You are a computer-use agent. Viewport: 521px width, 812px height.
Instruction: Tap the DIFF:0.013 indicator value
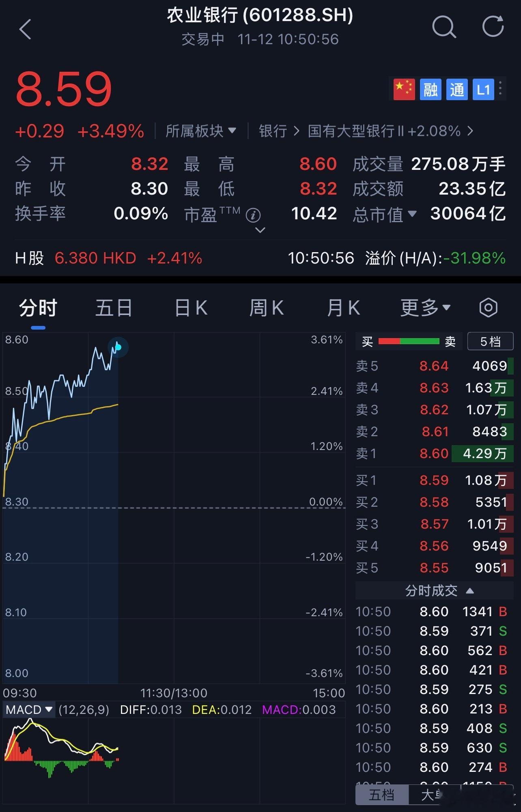click(151, 709)
